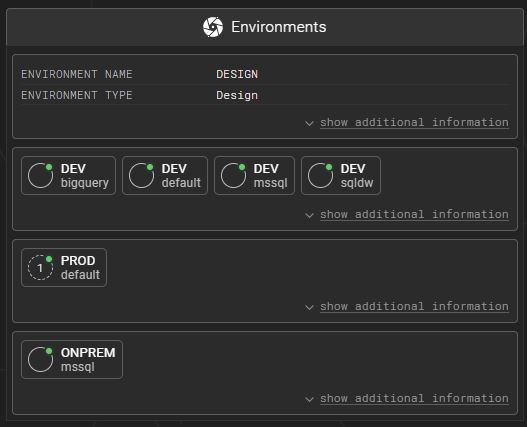527x427 pixels.
Task: Select the DEV bigquery environment card
Action: coord(68,176)
